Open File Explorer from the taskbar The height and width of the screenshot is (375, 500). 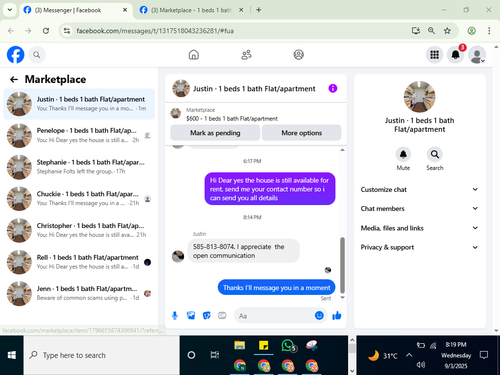[x=239, y=345]
